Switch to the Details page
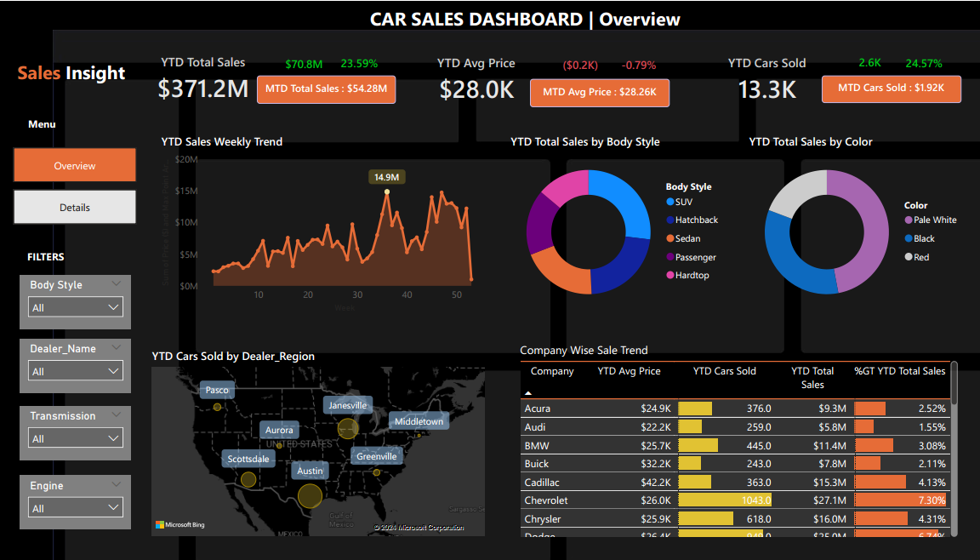This screenshot has width=980, height=560. 74,207
